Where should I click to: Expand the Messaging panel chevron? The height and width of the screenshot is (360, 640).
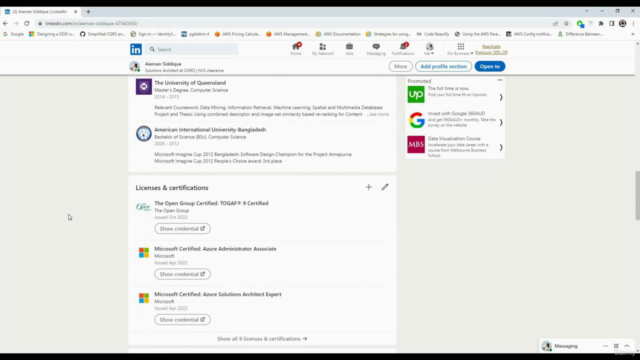(x=627, y=346)
